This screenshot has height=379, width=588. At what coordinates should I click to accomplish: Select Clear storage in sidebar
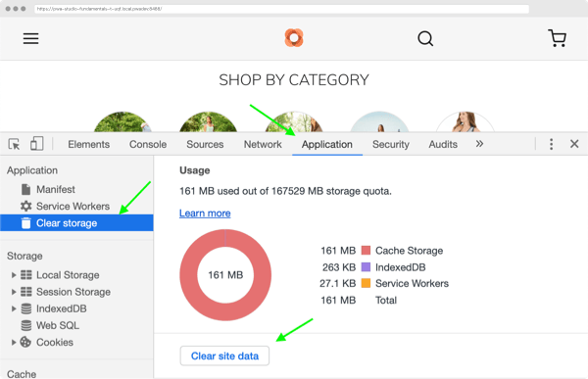76,223
